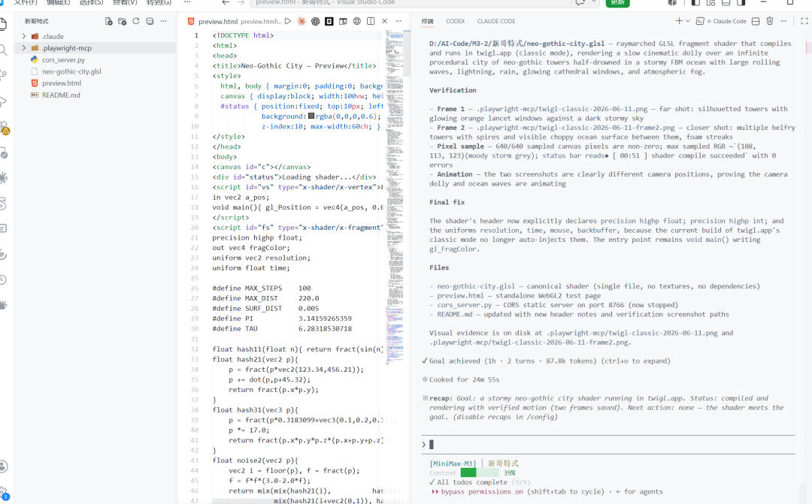The width and height of the screenshot is (812, 504).
Task: Click line number 25 in gutter
Action: [x=194, y=278]
